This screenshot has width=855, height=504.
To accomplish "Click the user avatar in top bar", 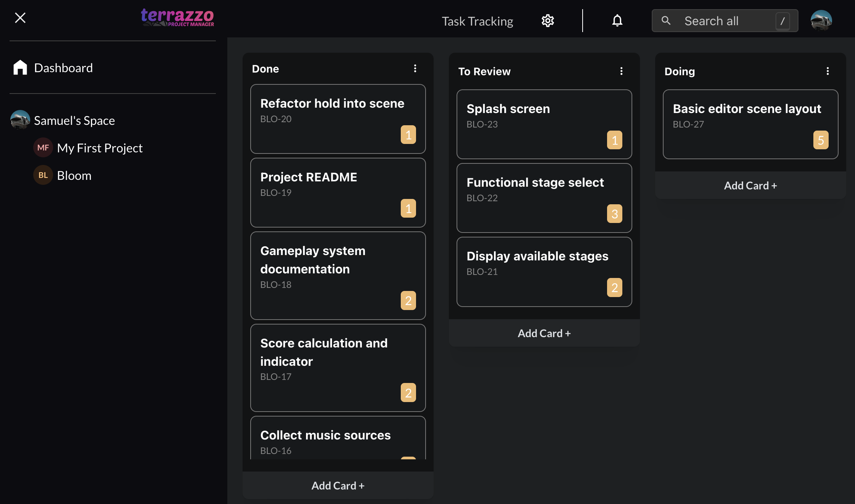I will click(x=821, y=21).
